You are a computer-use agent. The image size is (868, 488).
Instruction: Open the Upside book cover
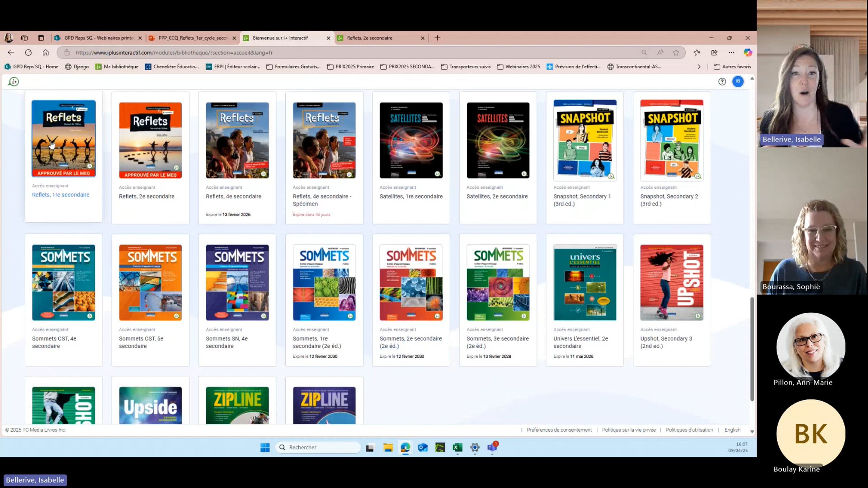(x=150, y=405)
